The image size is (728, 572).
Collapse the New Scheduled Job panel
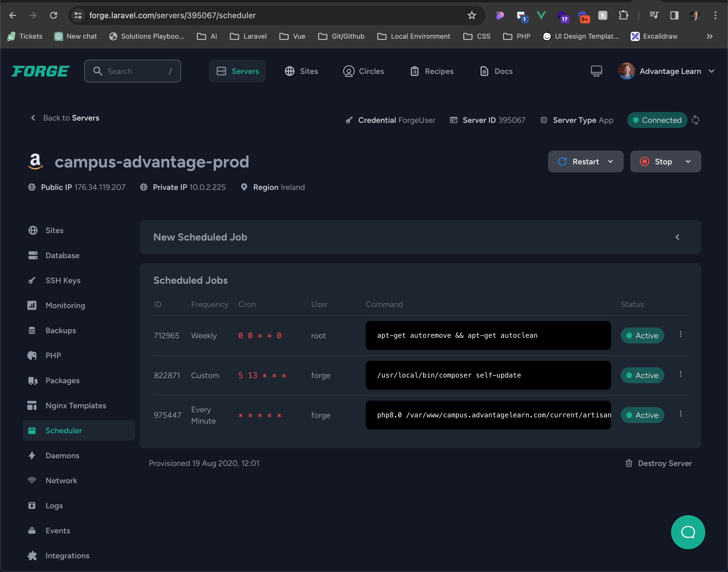677,237
